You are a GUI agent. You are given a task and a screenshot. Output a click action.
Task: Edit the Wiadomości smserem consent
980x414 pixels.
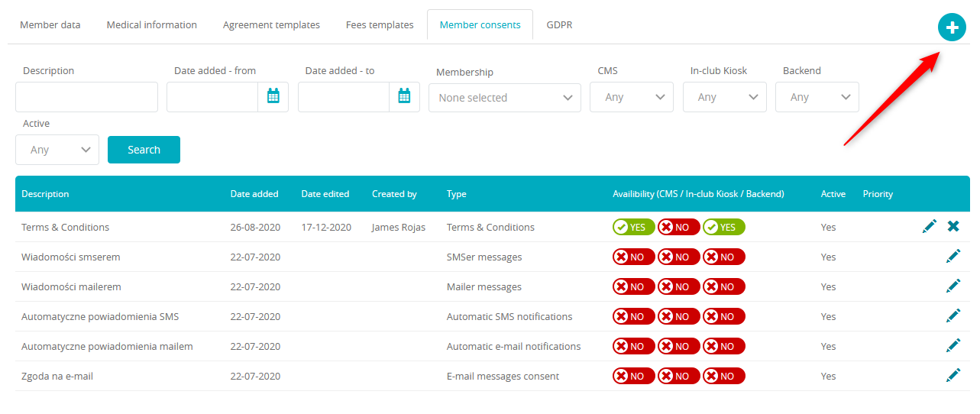pyautogui.click(x=953, y=257)
